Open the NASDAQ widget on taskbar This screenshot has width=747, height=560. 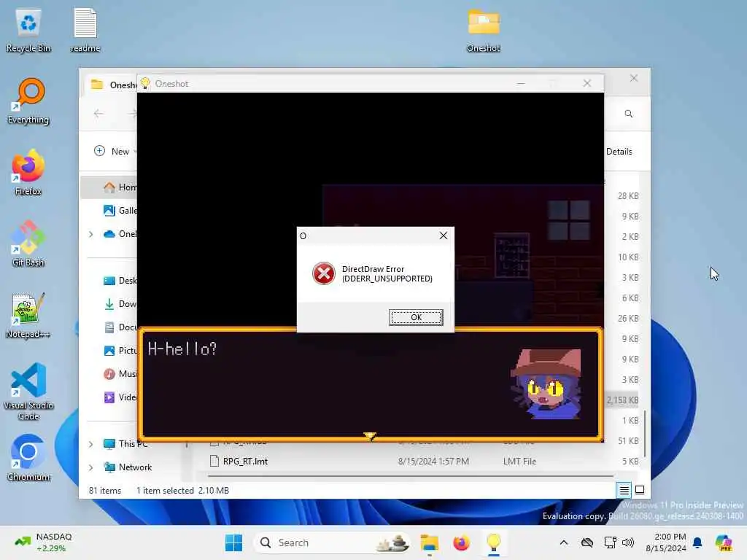coord(44,542)
